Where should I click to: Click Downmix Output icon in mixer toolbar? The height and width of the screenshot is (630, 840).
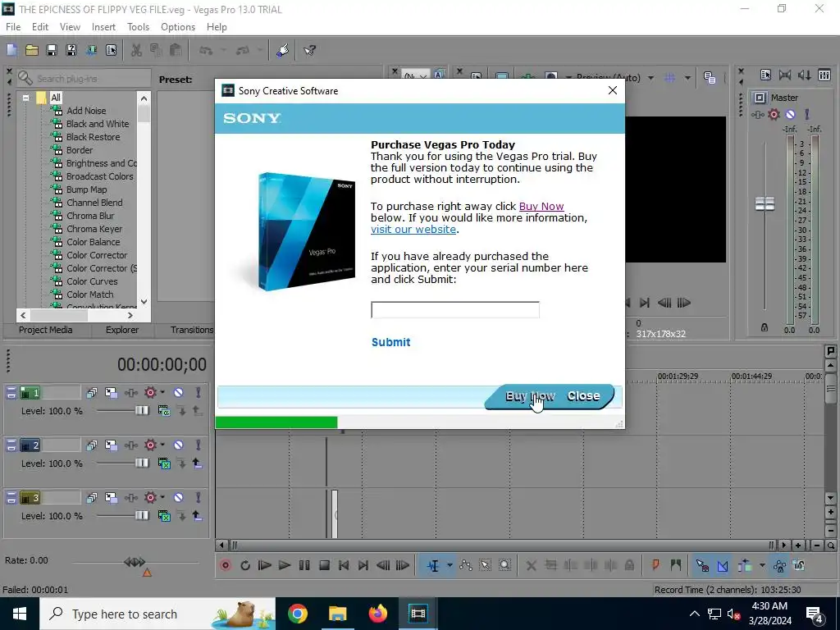[x=785, y=75]
